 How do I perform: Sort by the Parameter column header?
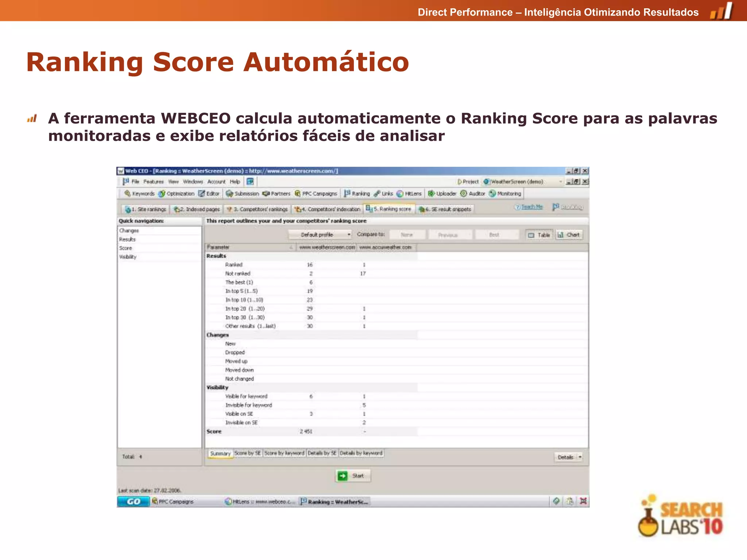[250, 247]
